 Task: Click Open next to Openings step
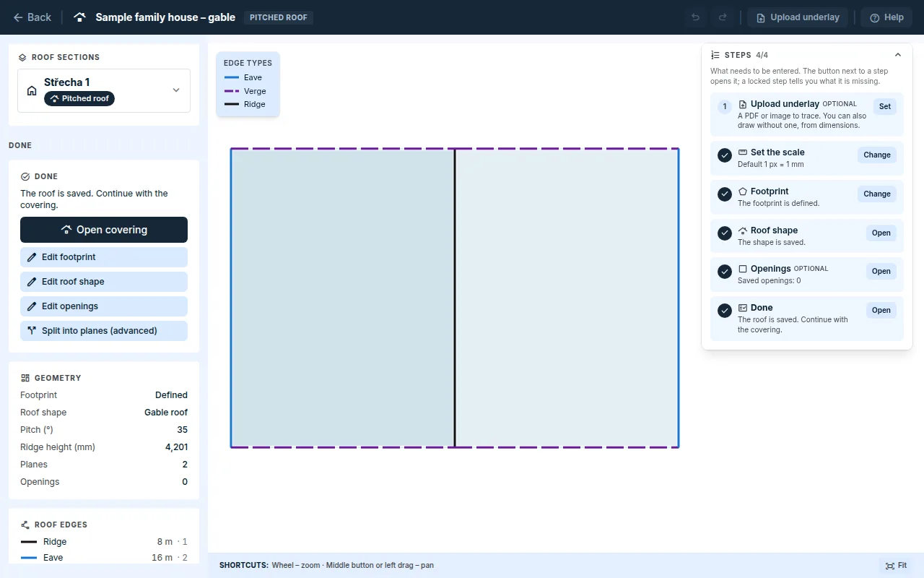coord(881,272)
